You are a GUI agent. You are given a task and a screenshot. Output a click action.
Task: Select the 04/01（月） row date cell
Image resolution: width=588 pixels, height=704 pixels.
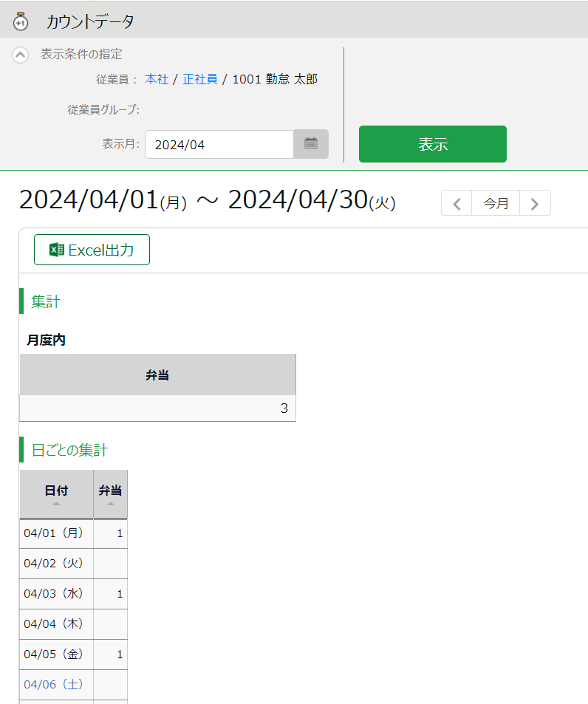pyautogui.click(x=56, y=533)
